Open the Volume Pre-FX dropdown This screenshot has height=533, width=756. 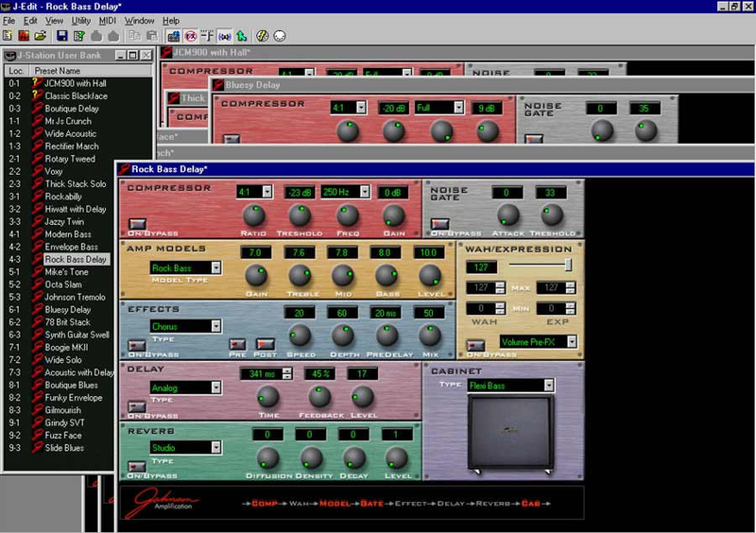pyautogui.click(x=572, y=342)
